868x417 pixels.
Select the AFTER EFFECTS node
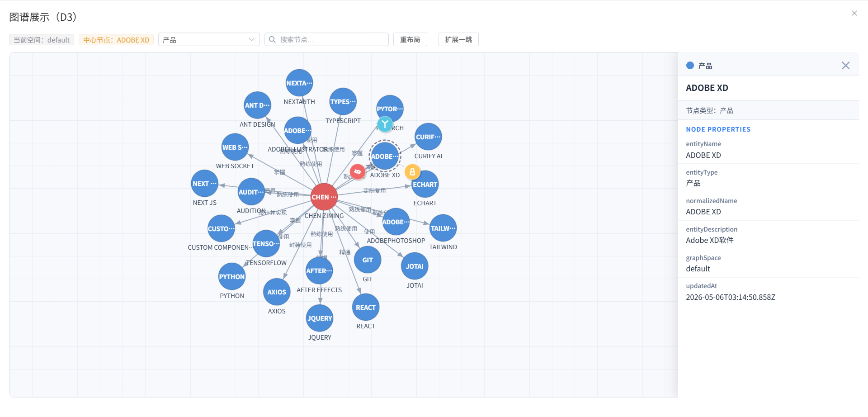319,271
